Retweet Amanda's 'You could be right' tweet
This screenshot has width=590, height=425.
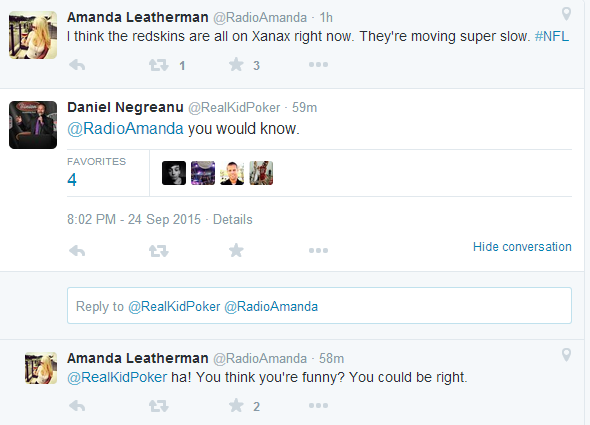158,406
